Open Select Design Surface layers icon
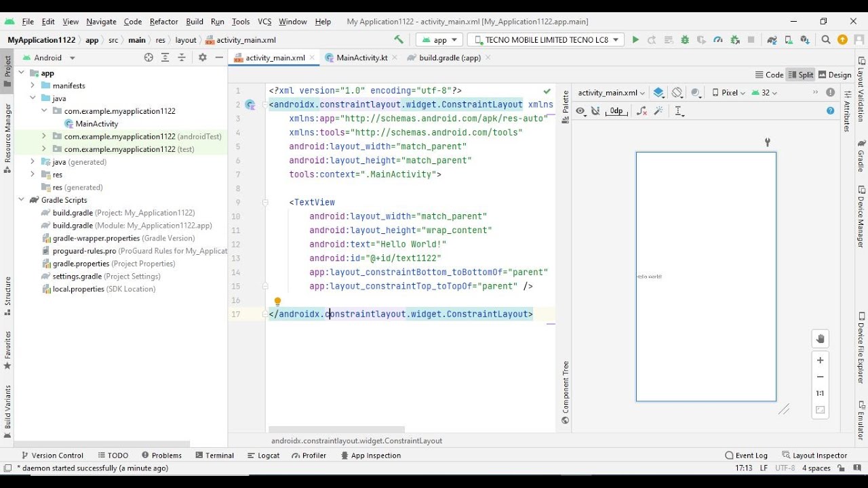Image resolution: width=868 pixels, height=488 pixels. [x=658, y=93]
